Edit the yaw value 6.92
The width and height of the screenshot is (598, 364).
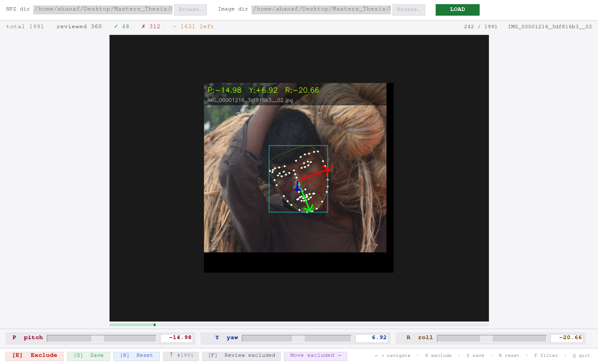[x=372, y=338]
